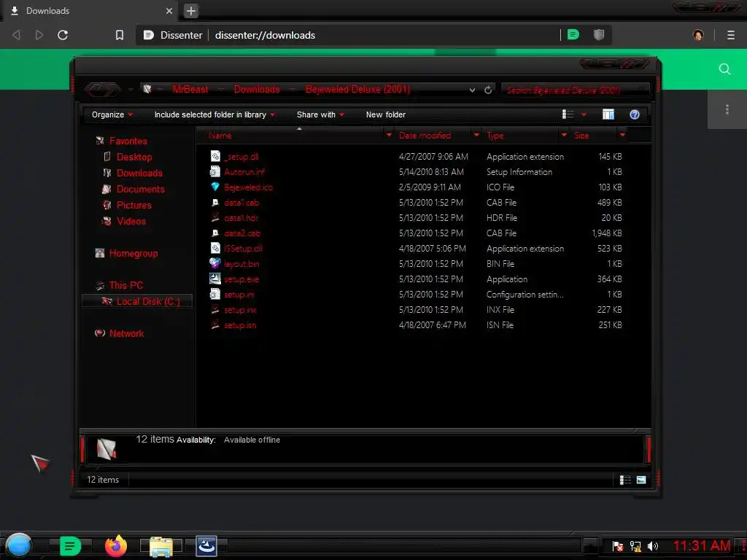Open the Name column filter dropdown

click(x=389, y=135)
